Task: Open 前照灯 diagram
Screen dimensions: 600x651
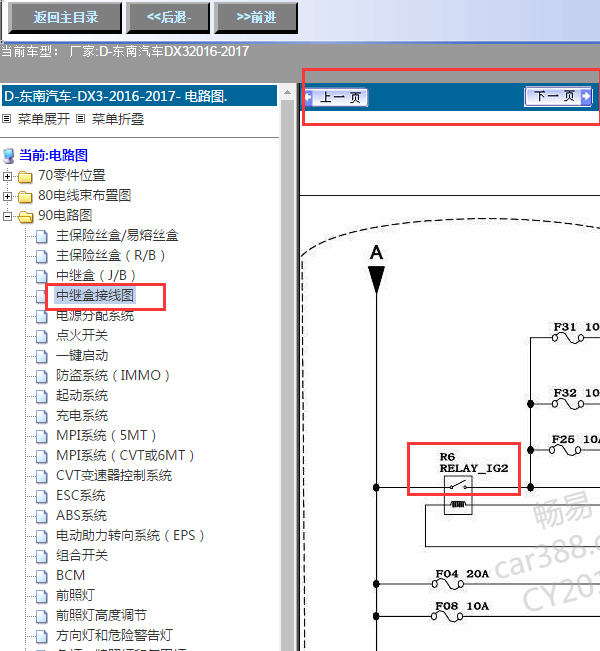Action: point(76,595)
